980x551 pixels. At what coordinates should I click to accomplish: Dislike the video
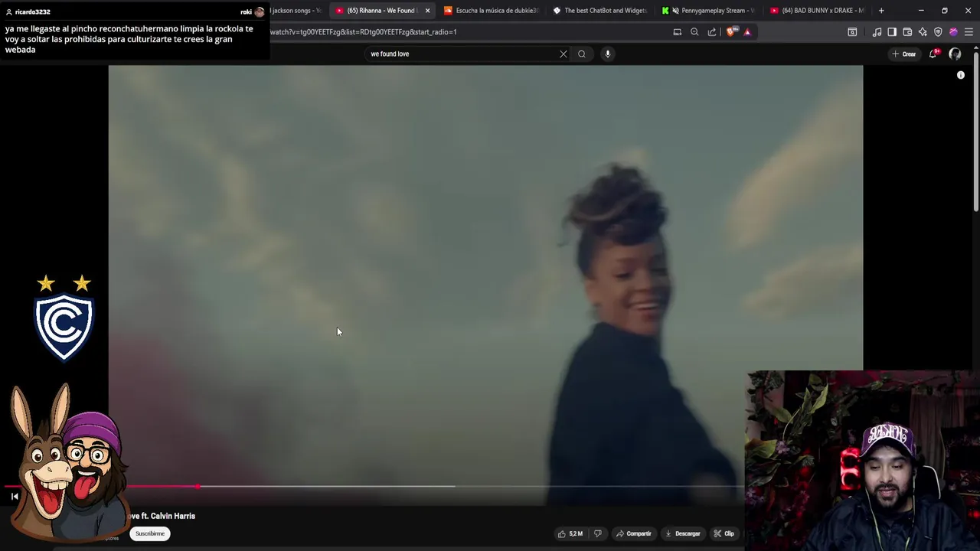click(x=598, y=533)
